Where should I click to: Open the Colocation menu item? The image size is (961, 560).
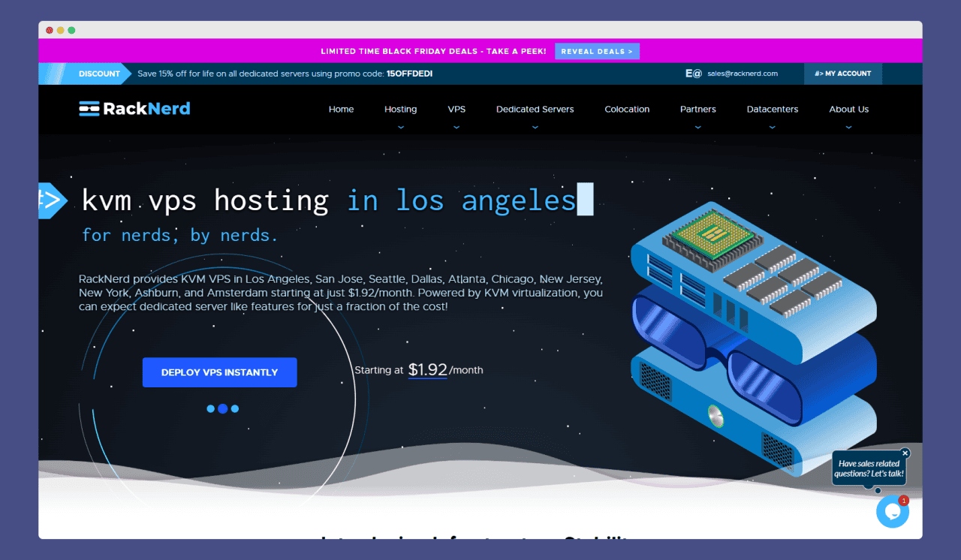click(627, 109)
